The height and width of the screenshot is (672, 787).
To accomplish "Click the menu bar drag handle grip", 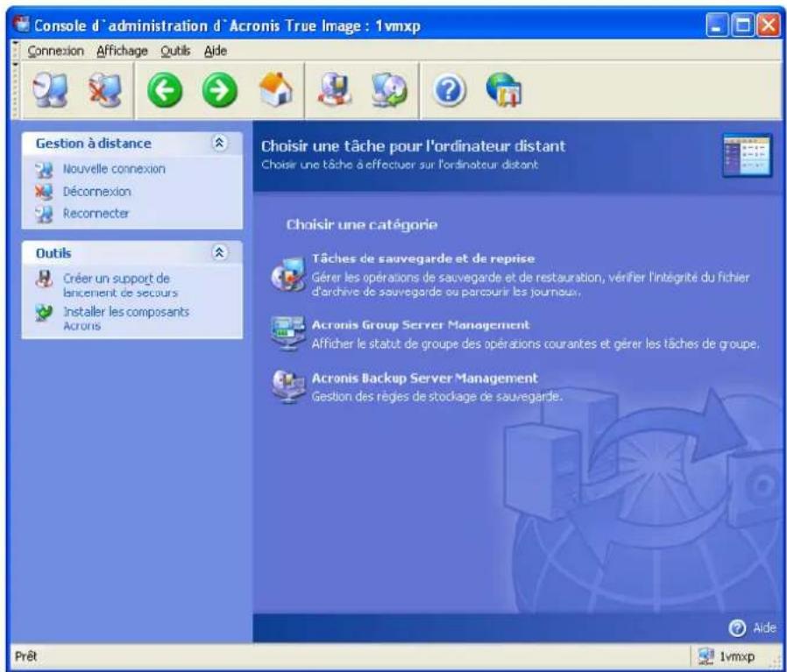I will [16, 51].
